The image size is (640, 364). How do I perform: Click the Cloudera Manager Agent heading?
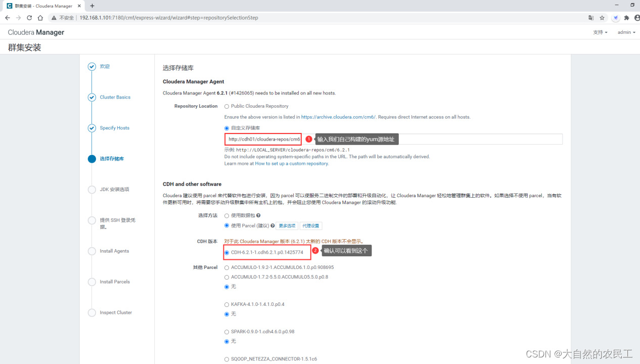click(193, 81)
